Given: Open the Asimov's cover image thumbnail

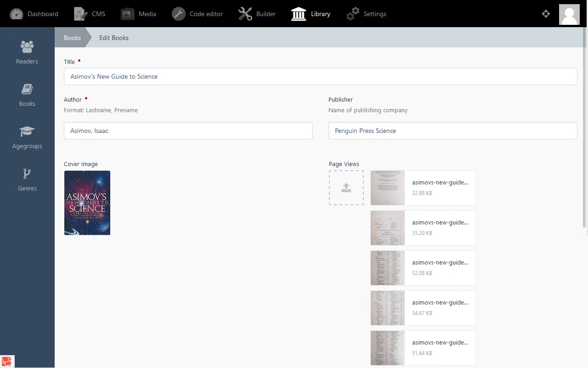Looking at the screenshot, I should point(87,203).
